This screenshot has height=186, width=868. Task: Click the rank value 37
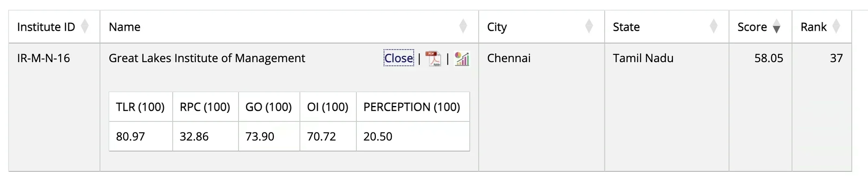(x=836, y=58)
